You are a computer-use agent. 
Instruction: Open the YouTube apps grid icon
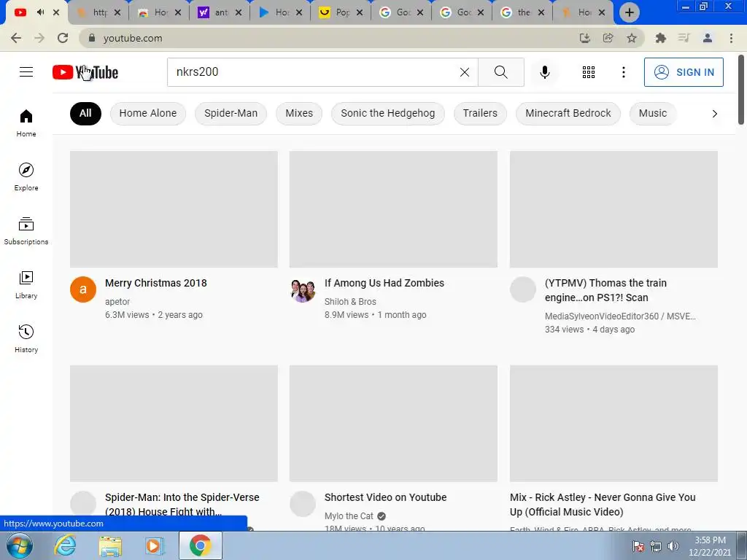tap(589, 72)
